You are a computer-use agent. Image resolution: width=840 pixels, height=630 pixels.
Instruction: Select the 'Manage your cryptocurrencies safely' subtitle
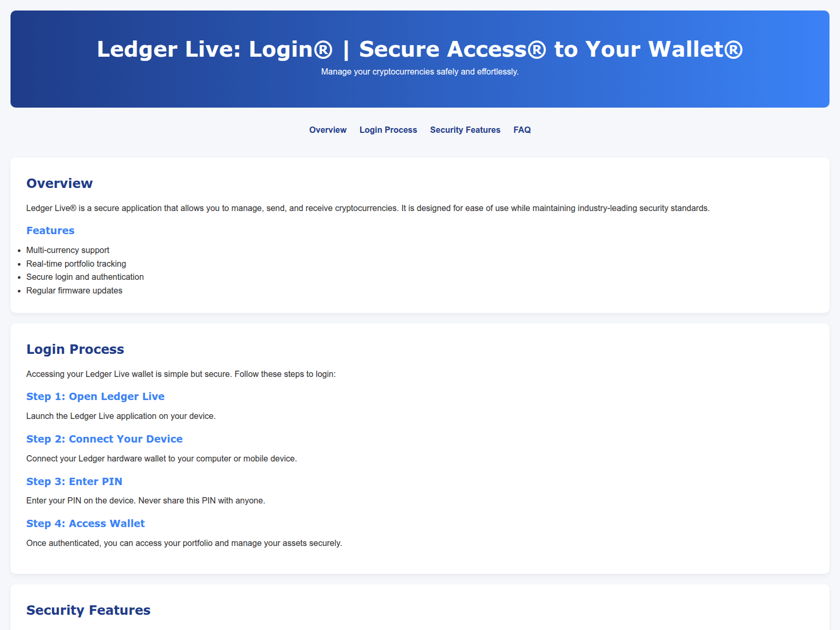click(x=420, y=71)
